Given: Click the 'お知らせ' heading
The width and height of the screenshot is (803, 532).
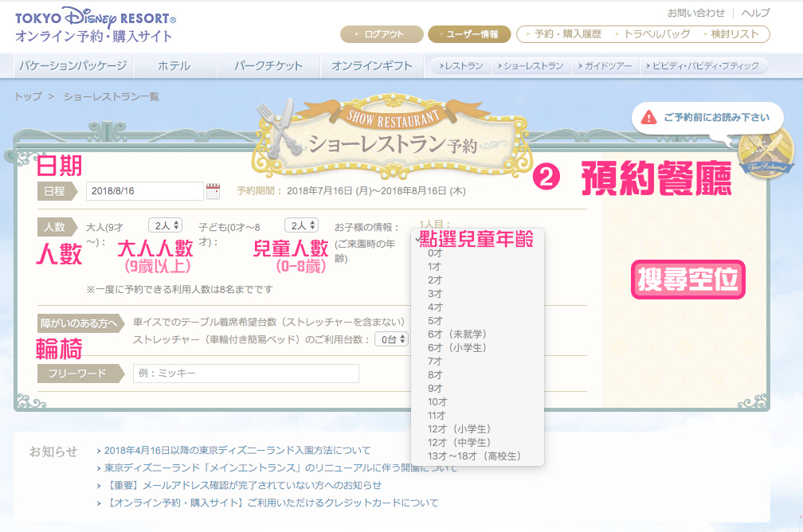Looking at the screenshot, I should click(53, 451).
